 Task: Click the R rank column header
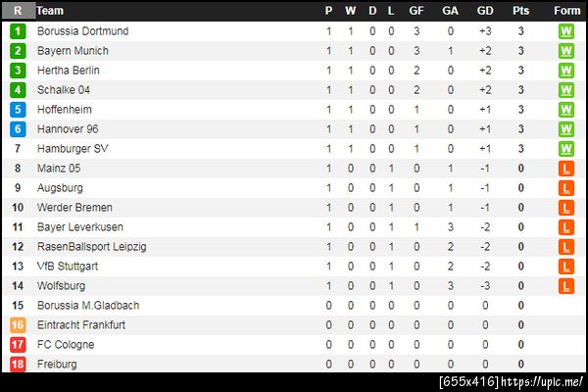pyautogui.click(x=18, y=11)
